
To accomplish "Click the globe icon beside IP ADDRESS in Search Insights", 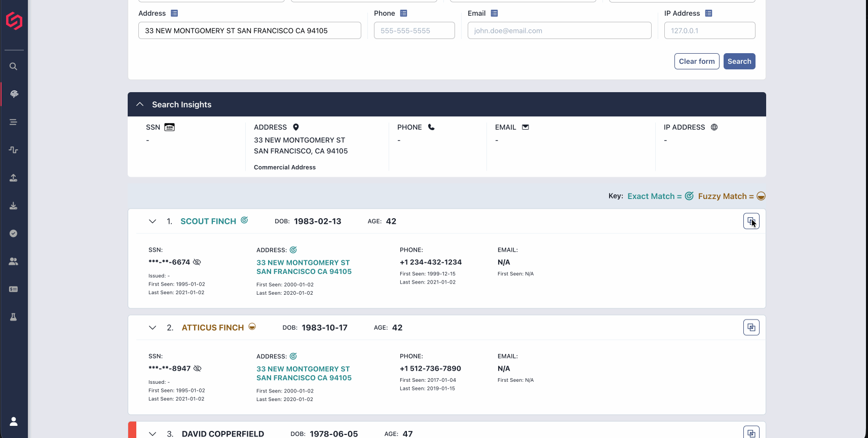I will tap(714, 127).
